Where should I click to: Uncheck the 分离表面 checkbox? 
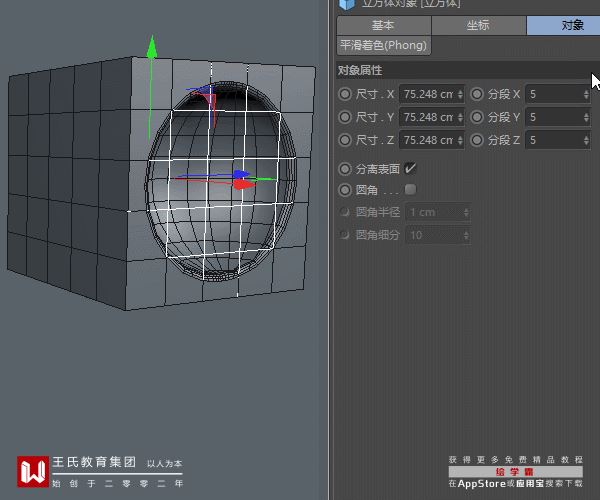coord(410,168)
